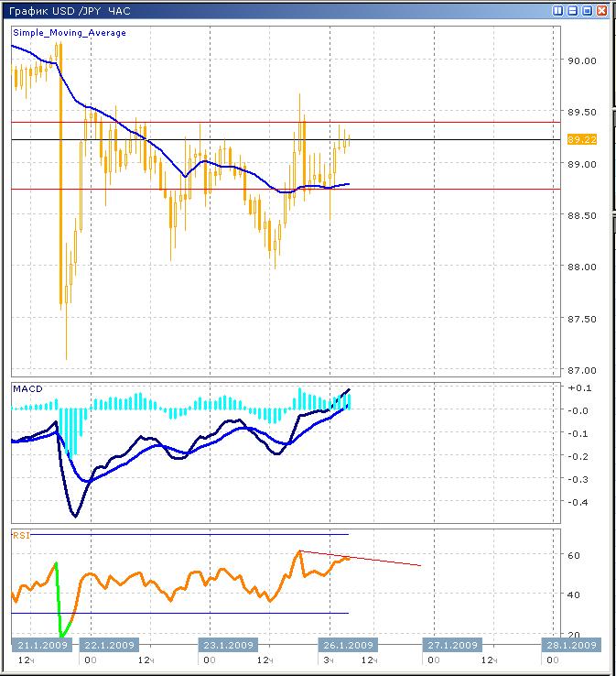
Task: Click the 21.1.2009 date marker
Action: 39,645
